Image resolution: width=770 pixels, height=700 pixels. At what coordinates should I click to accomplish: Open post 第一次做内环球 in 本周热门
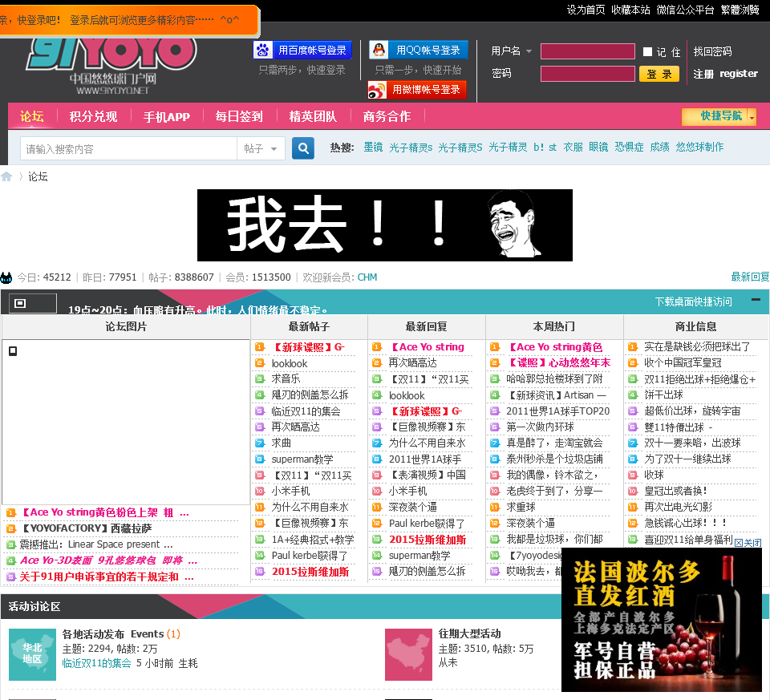540,427
